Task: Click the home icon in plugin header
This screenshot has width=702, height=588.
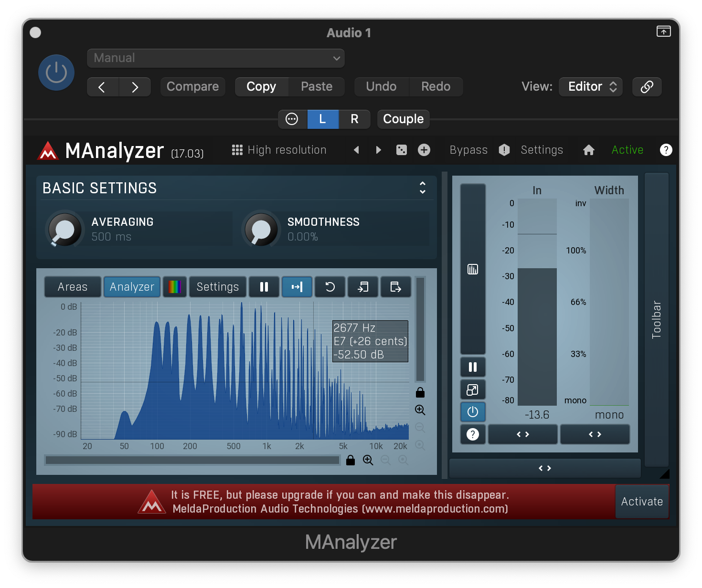Action: click(x=588, y=150)
